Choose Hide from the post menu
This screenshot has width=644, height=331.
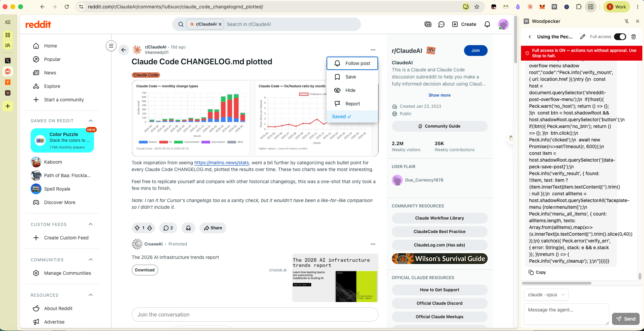pos(352,90)
